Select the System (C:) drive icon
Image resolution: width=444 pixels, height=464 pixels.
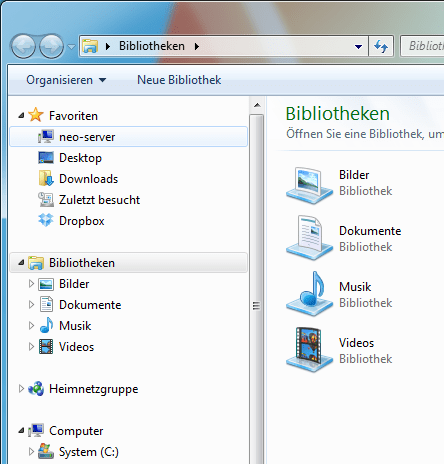tap(46, 451)
